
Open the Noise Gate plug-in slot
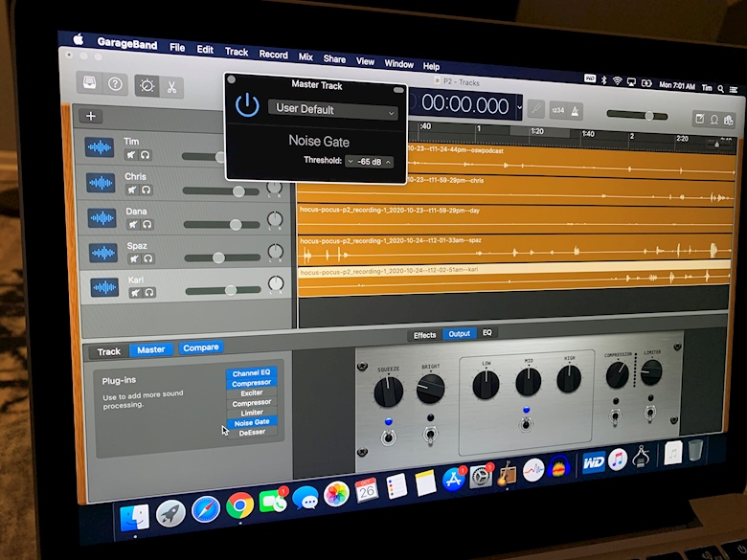252,422
